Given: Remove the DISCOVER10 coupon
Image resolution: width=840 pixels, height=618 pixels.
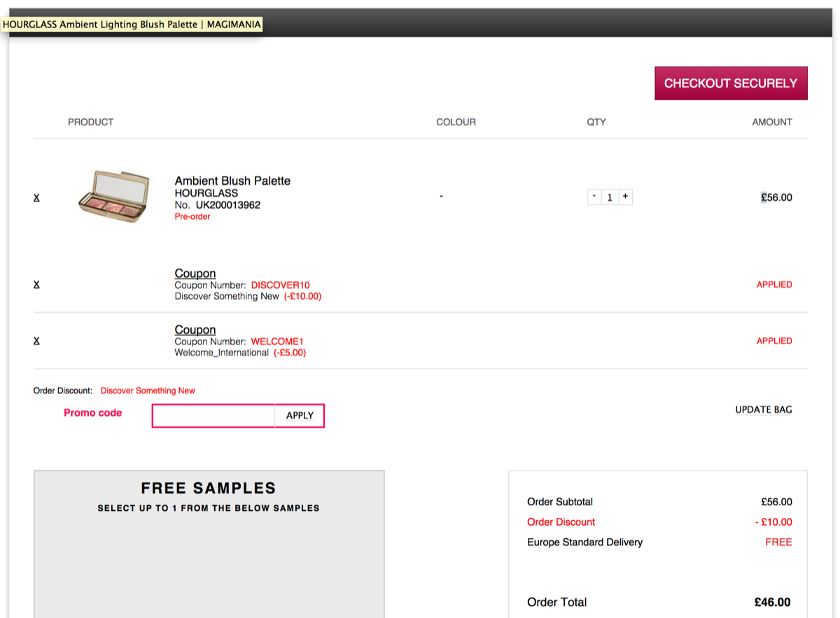Looking at the screenshot, I should coord(36,285).
